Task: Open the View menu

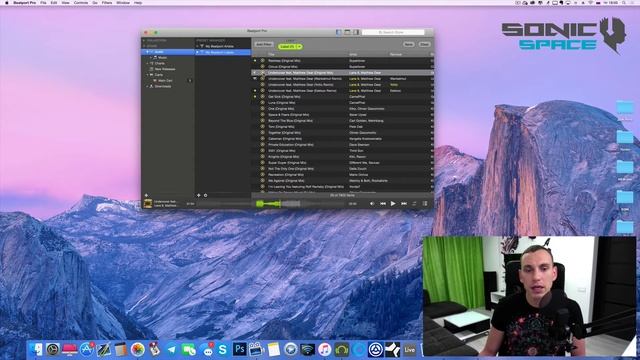Action: click(65, 2)
